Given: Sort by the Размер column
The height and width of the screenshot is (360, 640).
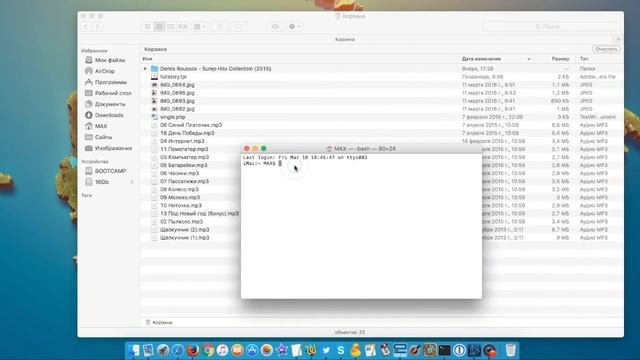Looking at the screenshot, I should (560, 59).
